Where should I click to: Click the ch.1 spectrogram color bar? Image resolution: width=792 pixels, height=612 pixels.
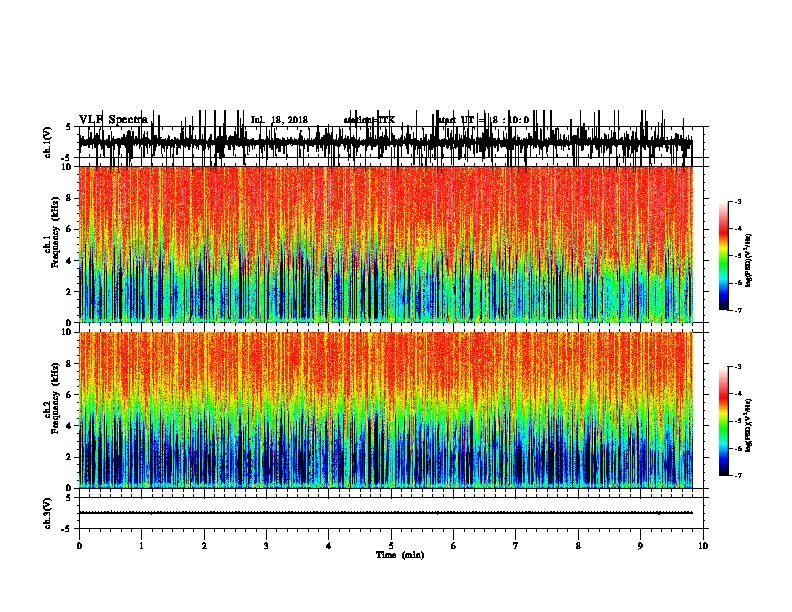point(724,256)
